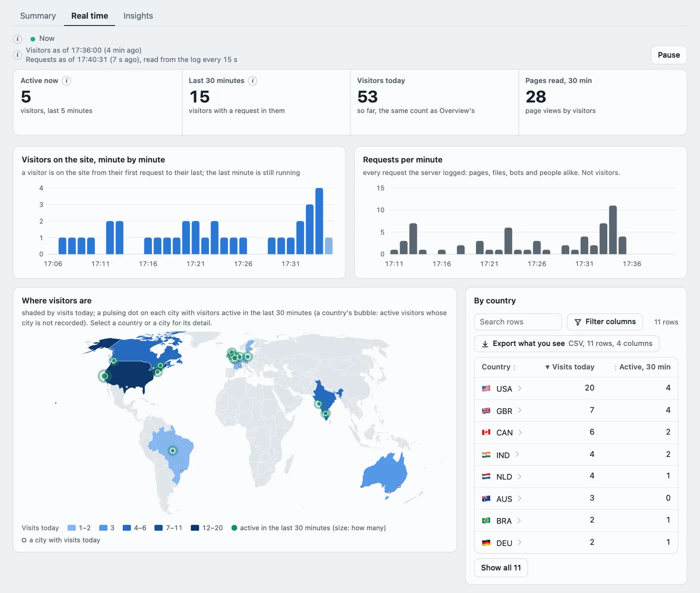
Task: Click the 1–2 legend swatch
Action: (x=71, y=528)
